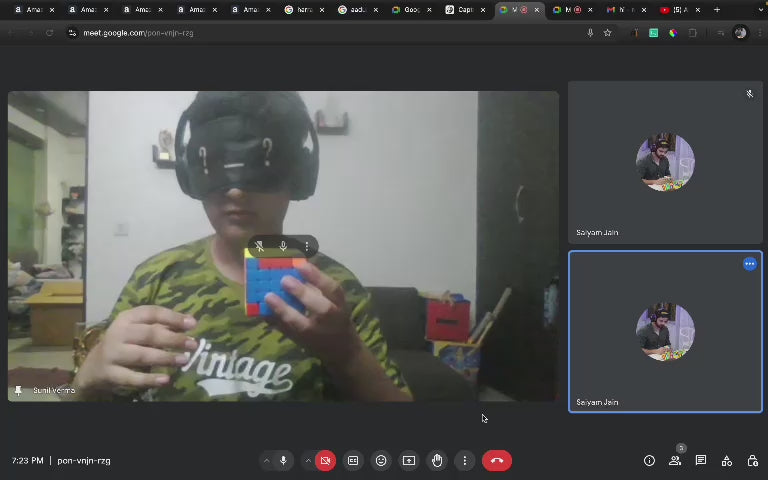Open blue options button on Saiyam Jain's tile
Viewport: 768px width, 480px height.
click(x=749, y=264)
